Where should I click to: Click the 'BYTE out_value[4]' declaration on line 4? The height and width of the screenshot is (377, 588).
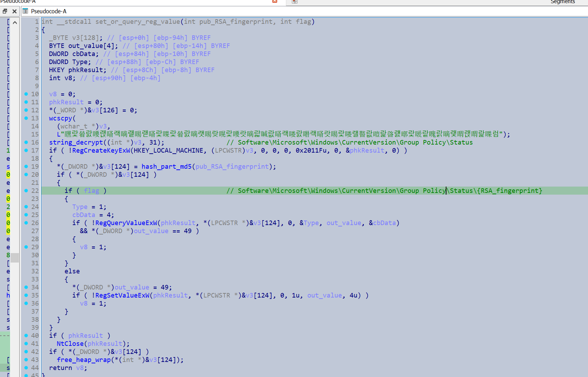click(x=83, y=46)
